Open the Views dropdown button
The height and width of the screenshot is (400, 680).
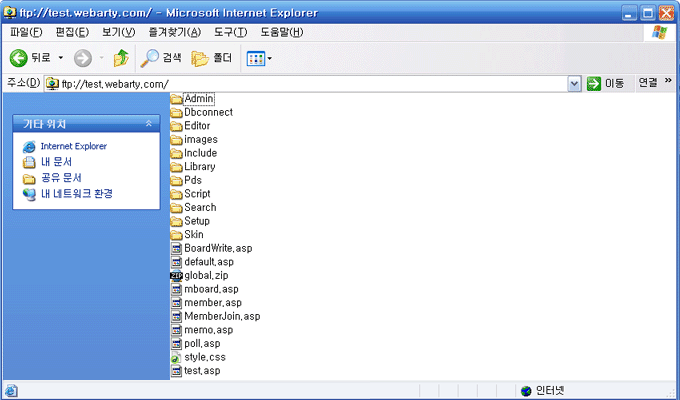pyautogui.click(x=259, y=59)
